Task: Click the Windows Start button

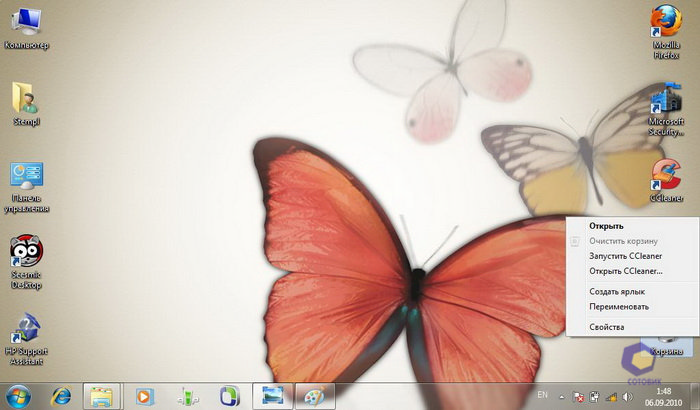Action: pyautogui.click(x=18, y=395)
